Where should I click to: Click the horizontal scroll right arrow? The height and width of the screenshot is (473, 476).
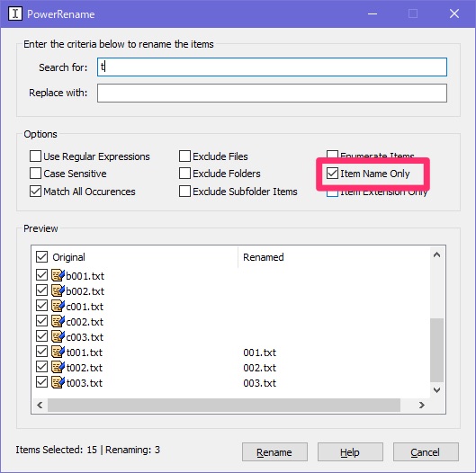[x=421, y=405]
